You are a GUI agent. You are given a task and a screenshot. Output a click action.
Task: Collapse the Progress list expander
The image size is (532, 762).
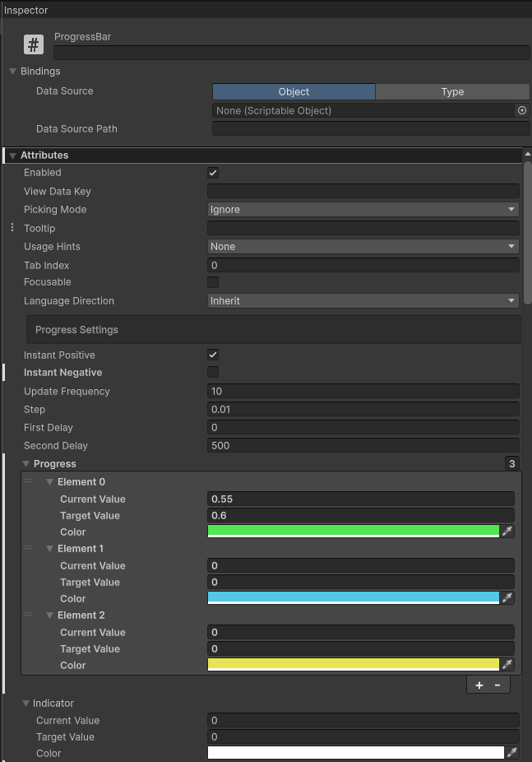[x=25, y=463]
